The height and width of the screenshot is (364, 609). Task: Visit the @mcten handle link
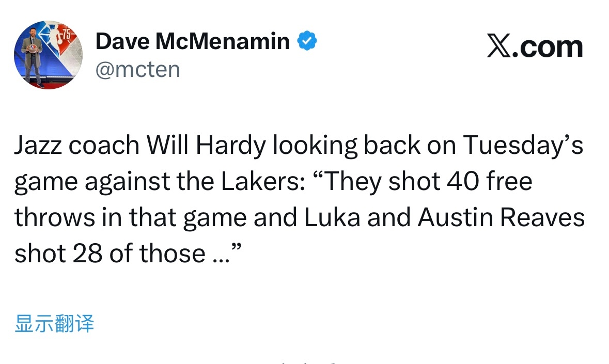pyautogui.click(x=137, y=69)
